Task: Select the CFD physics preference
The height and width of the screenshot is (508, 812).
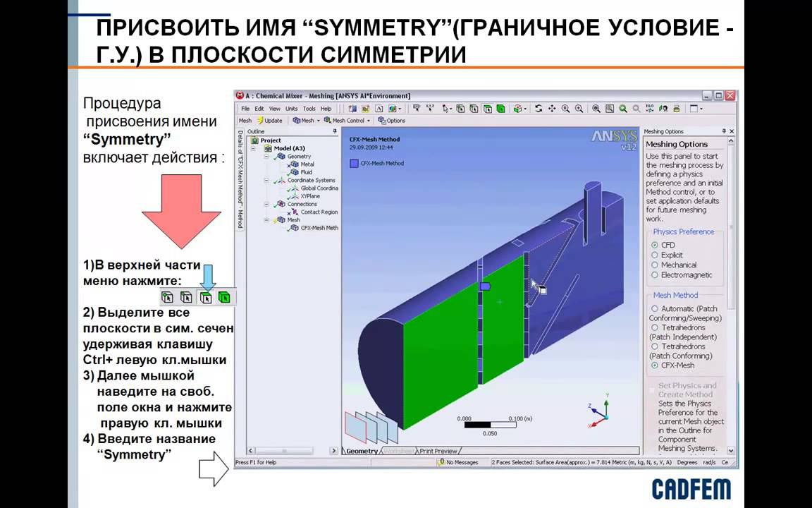Action: tap(655, 245)
